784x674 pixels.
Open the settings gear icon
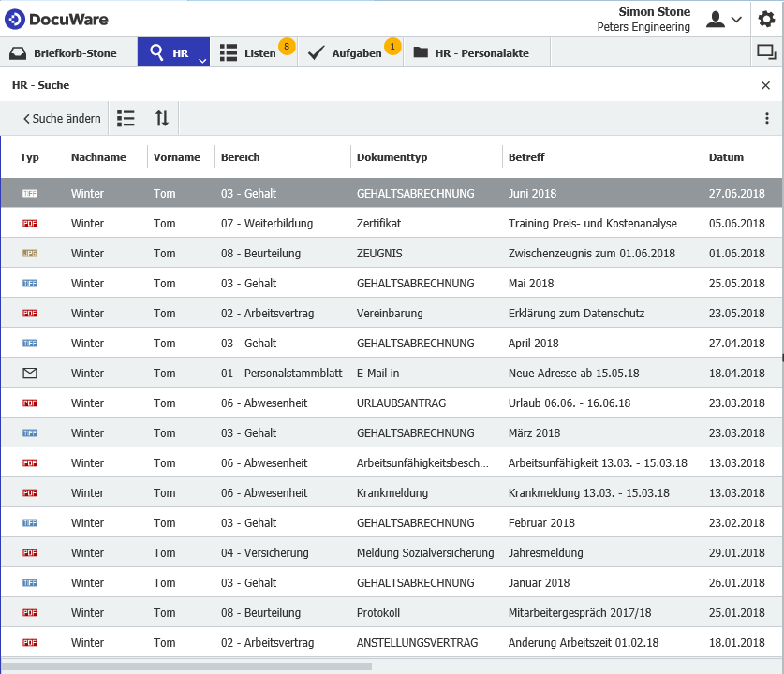[766, 19]
